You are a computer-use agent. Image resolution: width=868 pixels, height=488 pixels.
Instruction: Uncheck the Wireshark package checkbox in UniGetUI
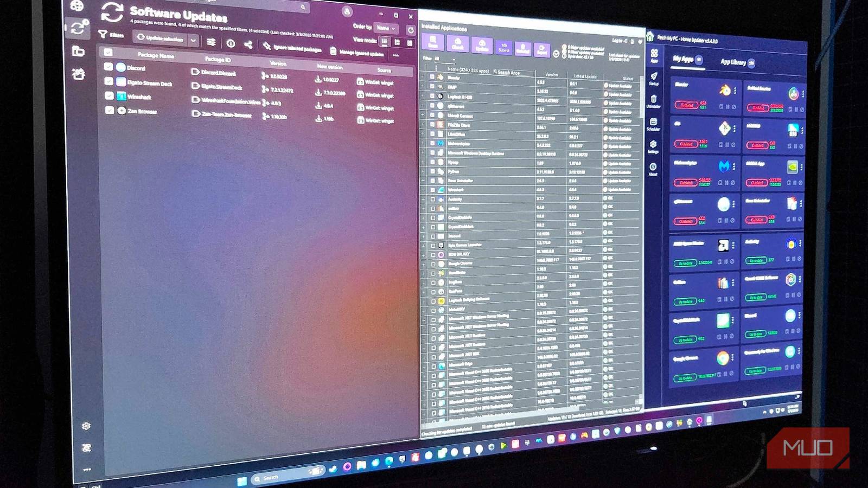point(109,95)
